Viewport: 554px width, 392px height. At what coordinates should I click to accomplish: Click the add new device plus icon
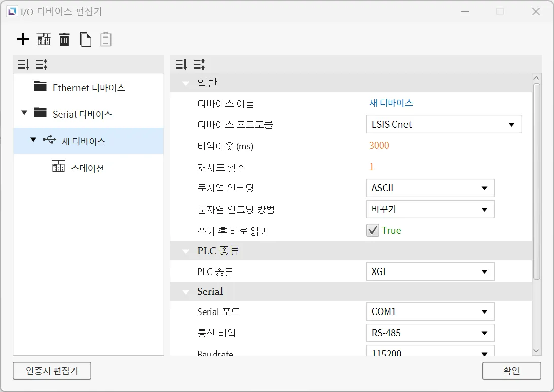[x=23, y=39]
